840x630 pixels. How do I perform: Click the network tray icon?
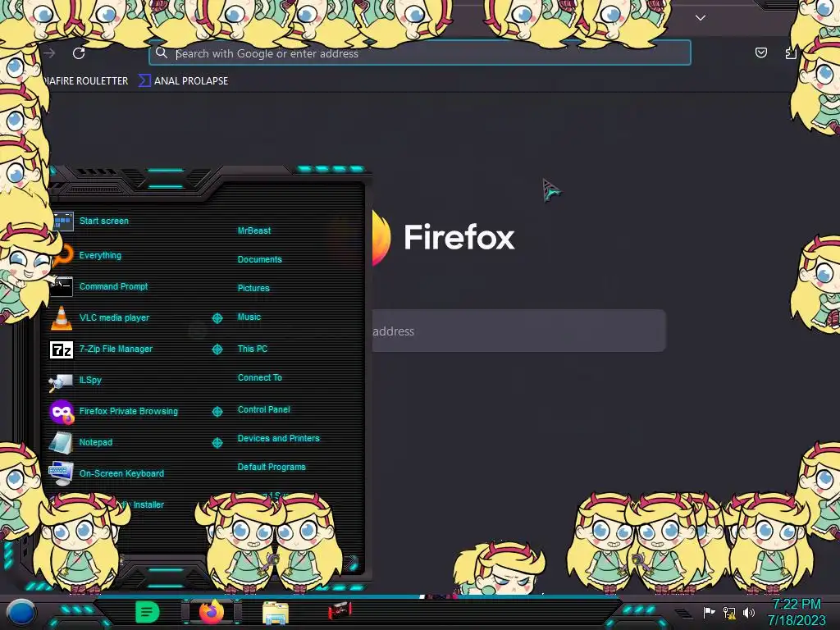(729, 612)
